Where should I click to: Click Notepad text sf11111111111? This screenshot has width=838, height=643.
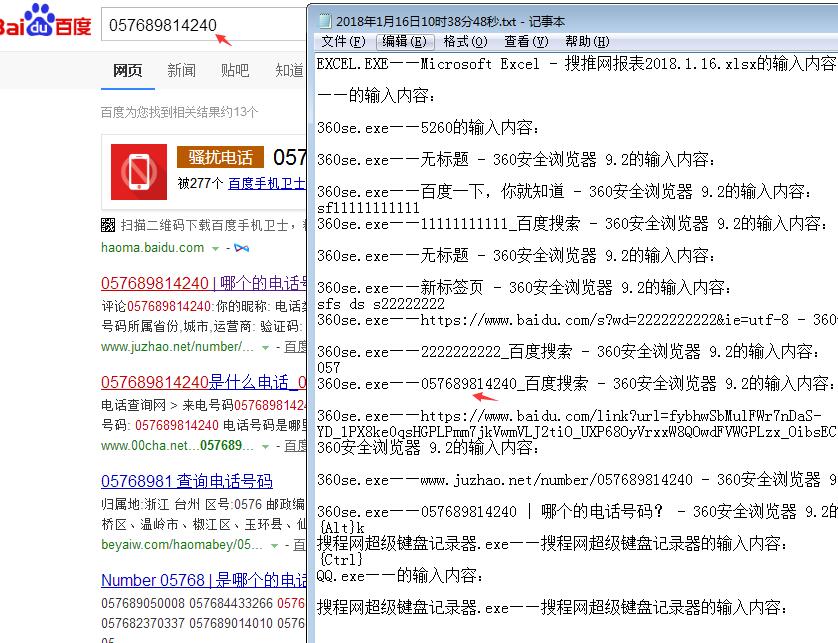coord(368,207)
